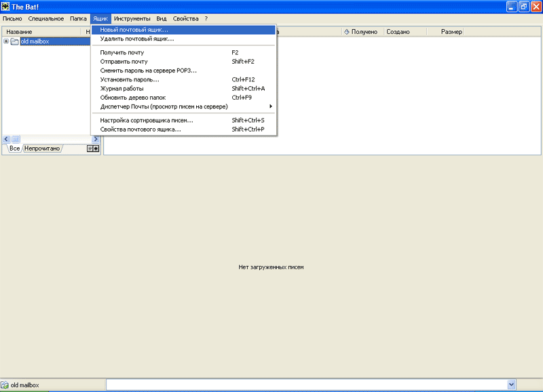This screenshot has width=543, height=392.
Task: Open the 'Специальное' menu
Action: pos(46,19)
